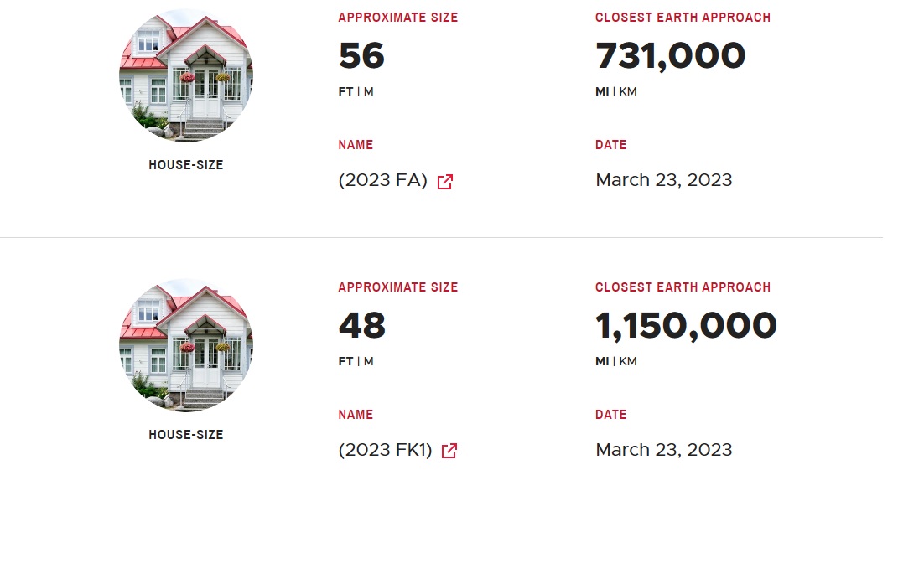The height and width of the screenshot is (584, 924).
Task: Switch 2023 FA size to meters (M)
Action: point(369,92)
